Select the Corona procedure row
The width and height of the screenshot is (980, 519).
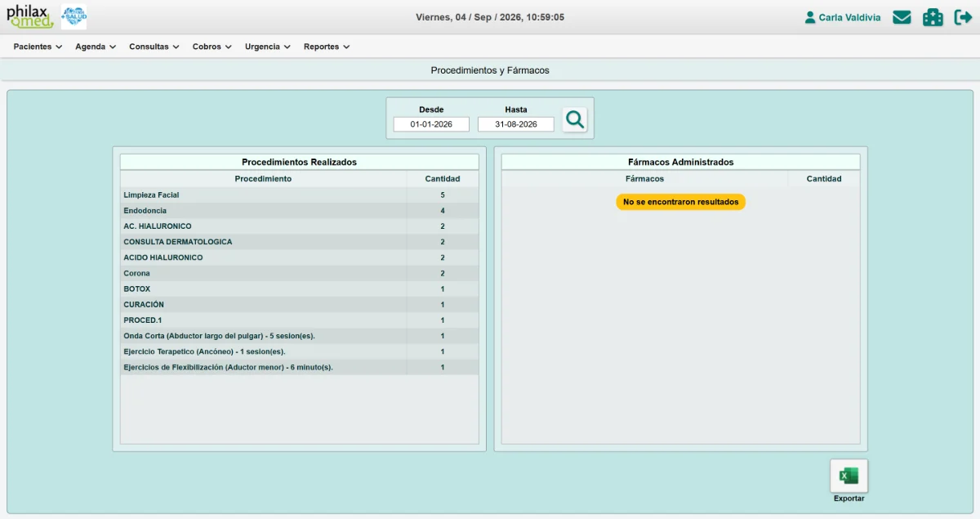pos(300,273)
